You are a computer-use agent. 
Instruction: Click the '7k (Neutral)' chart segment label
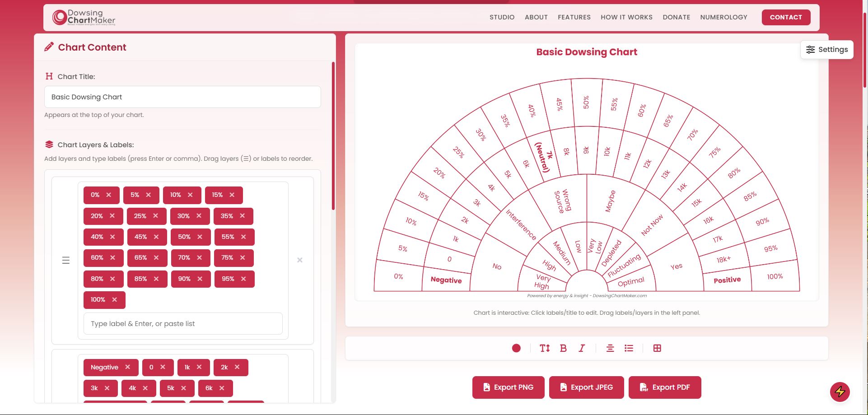pyautogui.click(x=544, y=157)
